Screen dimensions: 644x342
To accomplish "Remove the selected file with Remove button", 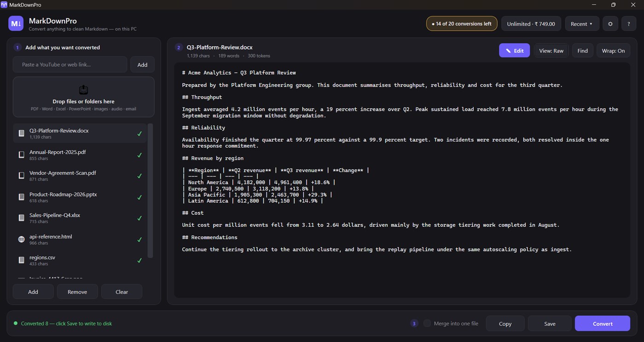I will 77,292.
